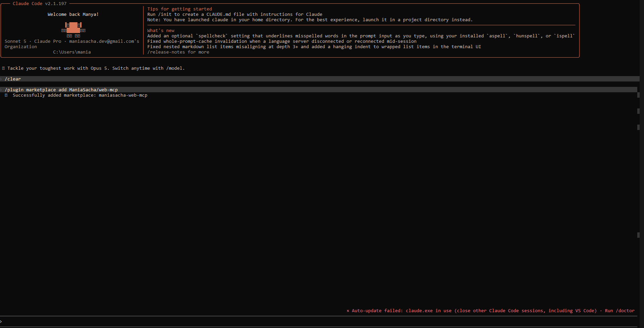Screen dimensions: 644x328
Task: Click the 'Welcome back Manya!' heading
Action: [x=73, y=14]
